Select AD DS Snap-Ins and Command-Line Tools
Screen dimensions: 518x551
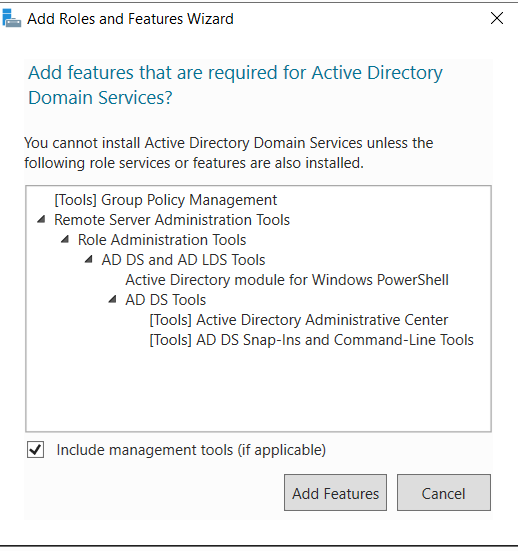[x=311, y=340]
